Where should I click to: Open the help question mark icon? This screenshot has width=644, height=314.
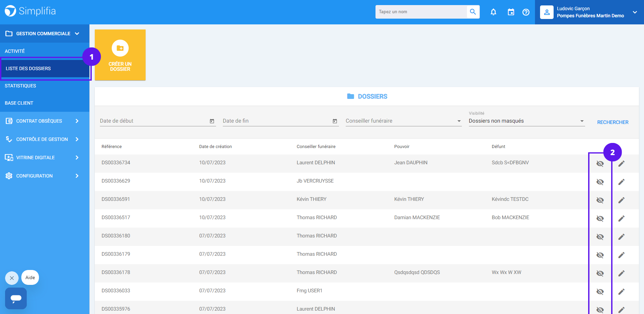pos(526,12)
